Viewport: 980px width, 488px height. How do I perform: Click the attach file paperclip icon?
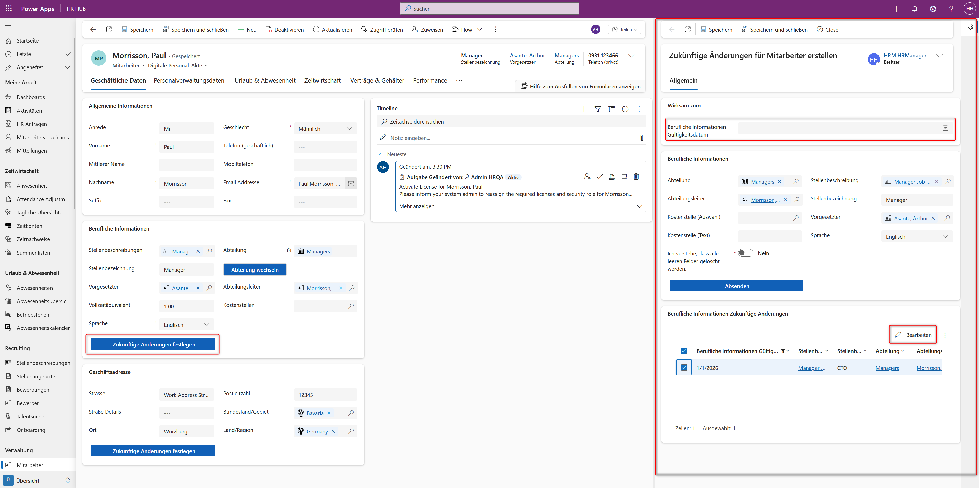[641, 138]
